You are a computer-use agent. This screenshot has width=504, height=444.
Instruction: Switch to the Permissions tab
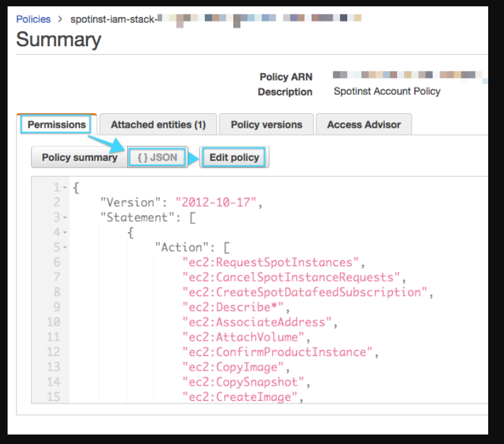tap(56, 125)
